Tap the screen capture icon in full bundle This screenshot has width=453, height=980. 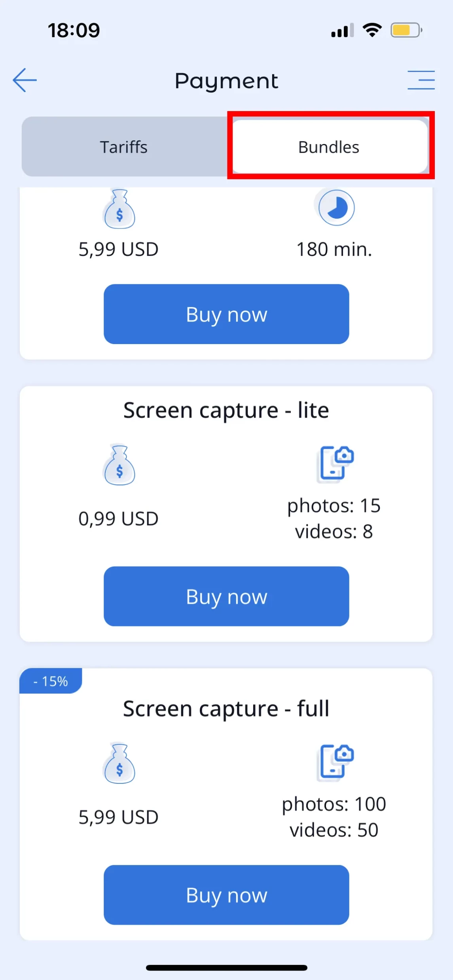click(x=336, y=762)
